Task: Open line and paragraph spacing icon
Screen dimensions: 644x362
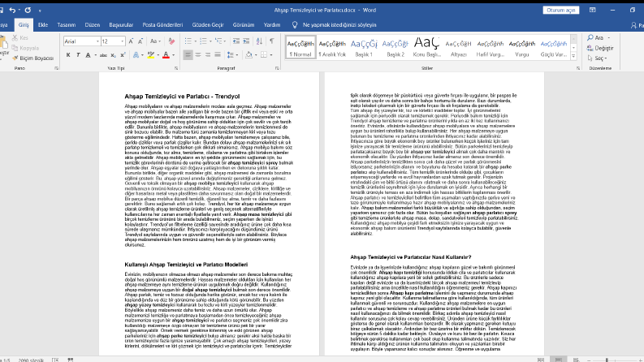Action: 231,54
